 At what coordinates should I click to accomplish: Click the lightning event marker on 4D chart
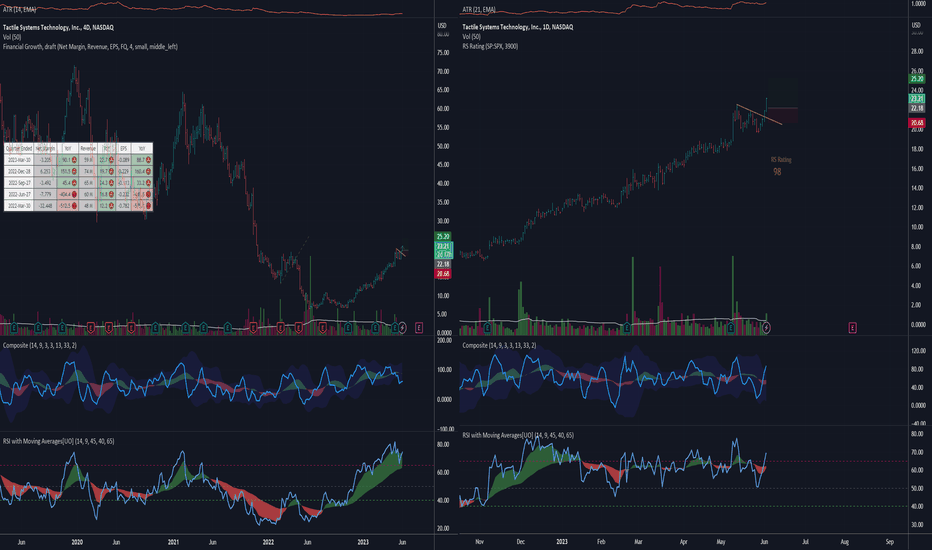pos(402,328)
